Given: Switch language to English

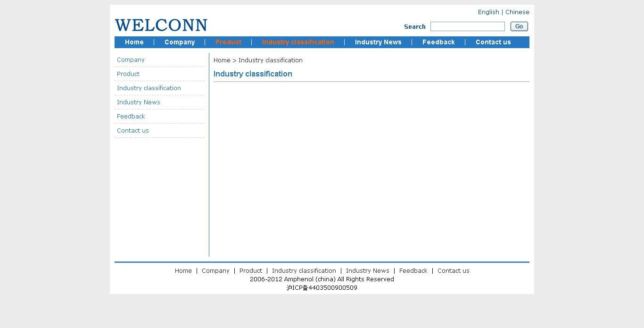Looking at the screenshot, I should pos(488,12).
